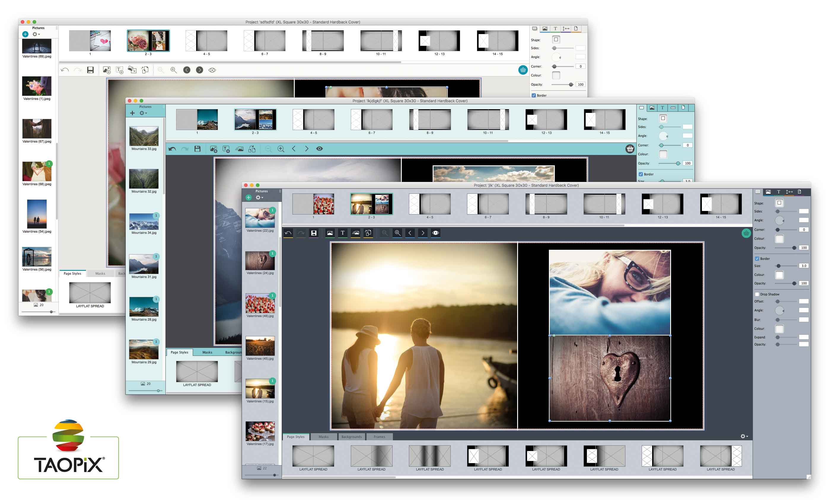Click green plus add-pictures button in 'jlk' window
This screenshot has height=504, width=830.
click(x=248, y=198)
